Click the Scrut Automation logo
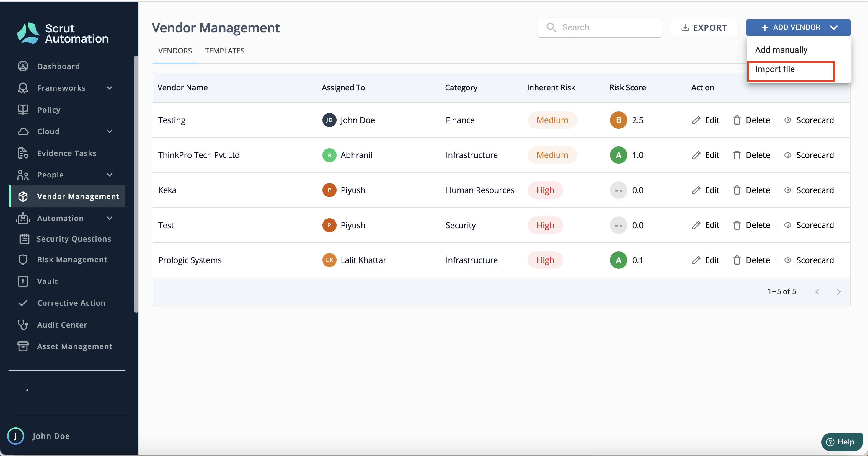868x456 pixels. click(63, 33)
